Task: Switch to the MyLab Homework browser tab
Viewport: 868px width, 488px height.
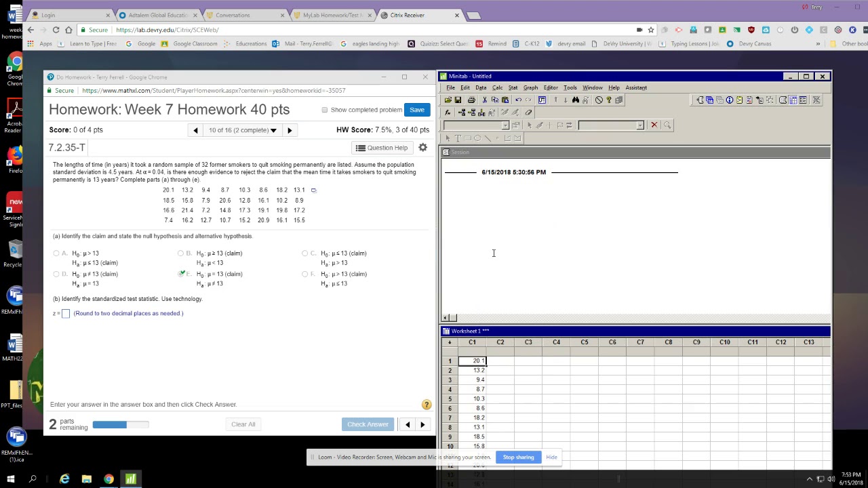Action: click(x=333, y=15)
